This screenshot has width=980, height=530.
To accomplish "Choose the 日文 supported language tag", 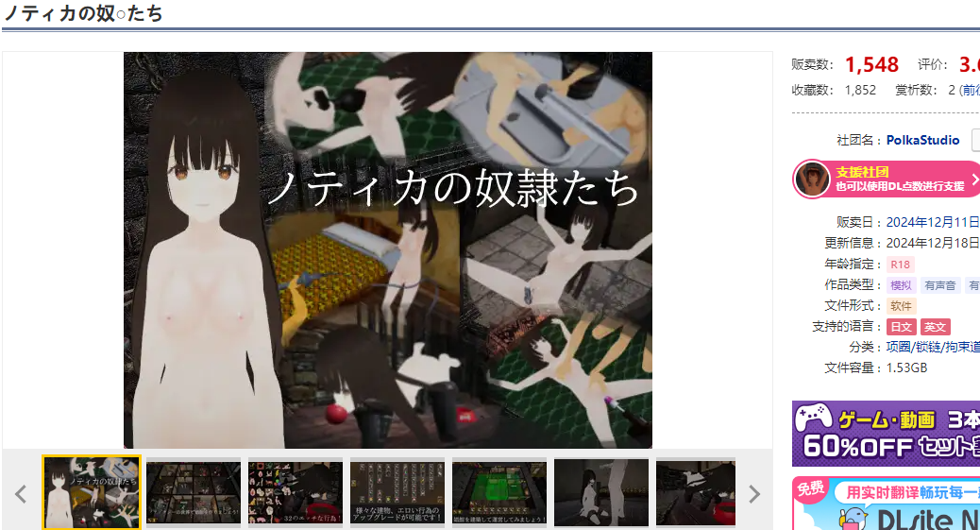I will (x=901, y=327).
